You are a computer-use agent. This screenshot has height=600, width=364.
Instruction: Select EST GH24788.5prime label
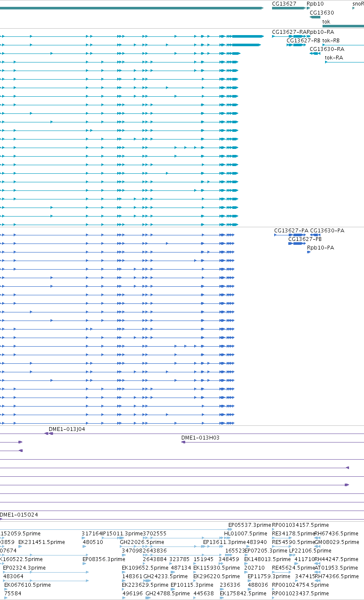coord(168,594)
